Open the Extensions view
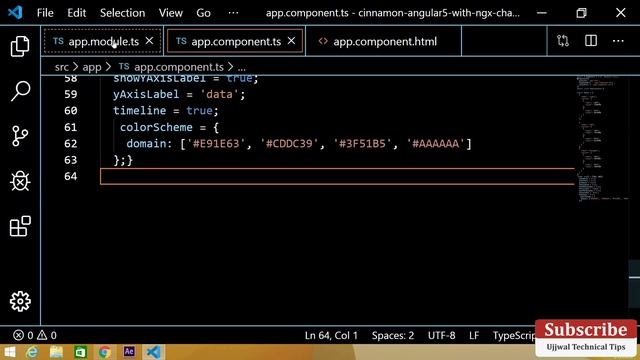 pos(20,226)
